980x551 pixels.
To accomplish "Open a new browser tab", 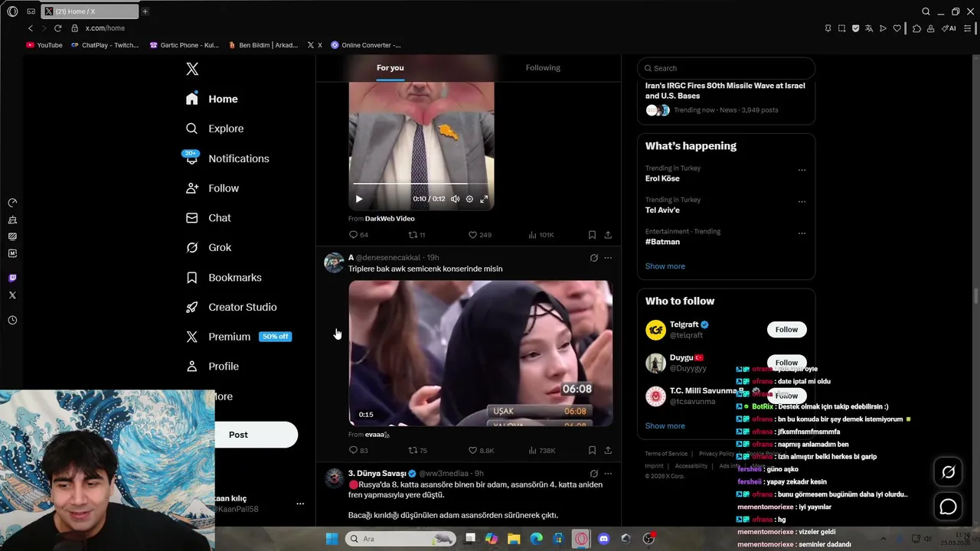I will [145, 11].
